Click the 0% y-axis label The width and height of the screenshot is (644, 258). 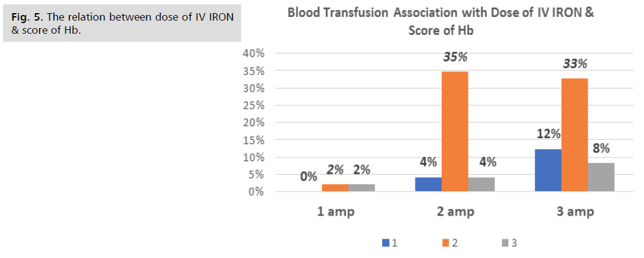pyautogui.click(x=255, y=192)
